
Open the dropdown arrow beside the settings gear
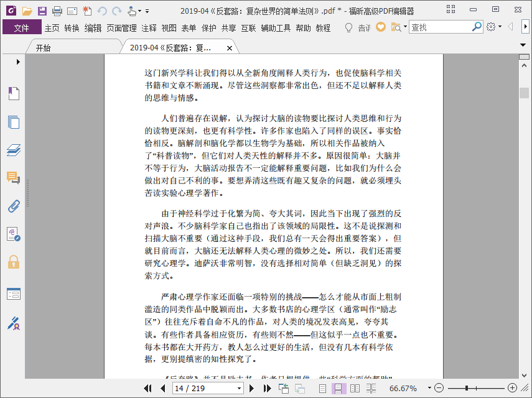click(x=500, y=27)
